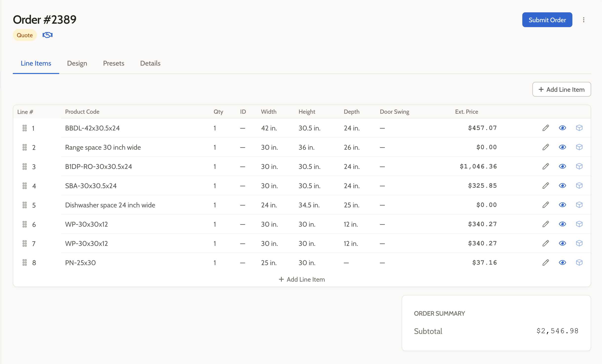The image size is (602, 364).
Task: Click the Door Swing column header
Action: (395, 112)
